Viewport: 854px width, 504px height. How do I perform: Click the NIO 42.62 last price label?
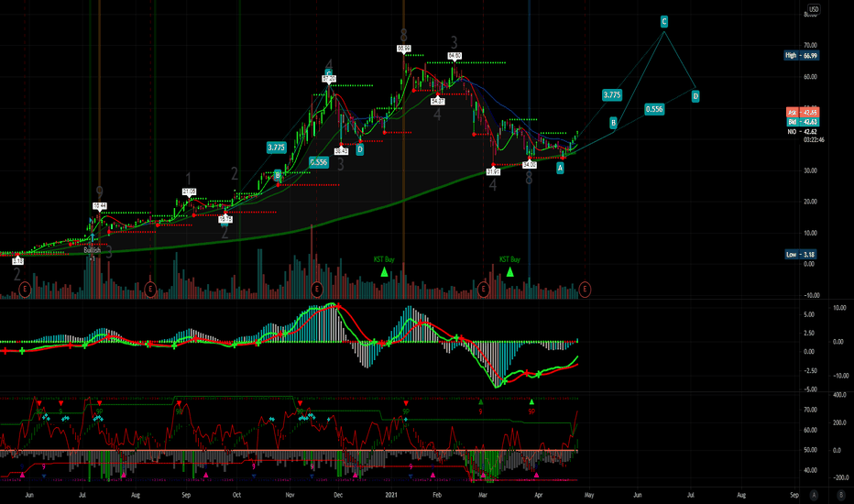pyautogui.click(x=802, y=132)
